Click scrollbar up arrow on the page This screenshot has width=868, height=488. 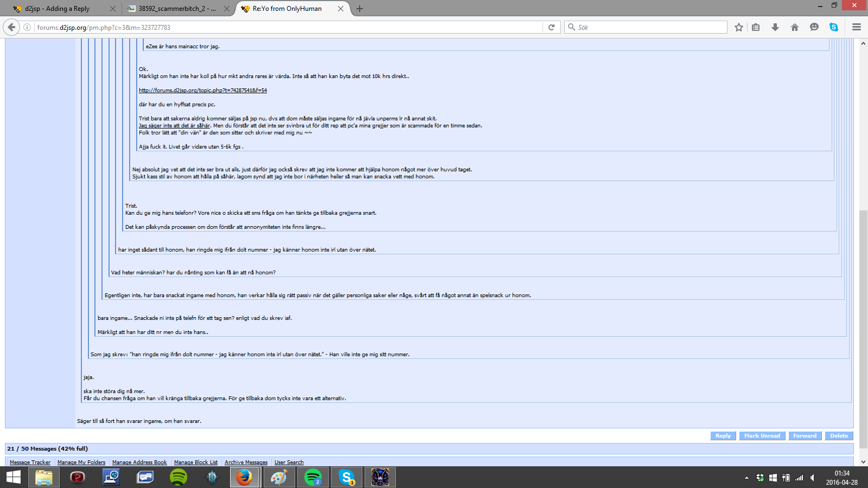tap(863, 43)
